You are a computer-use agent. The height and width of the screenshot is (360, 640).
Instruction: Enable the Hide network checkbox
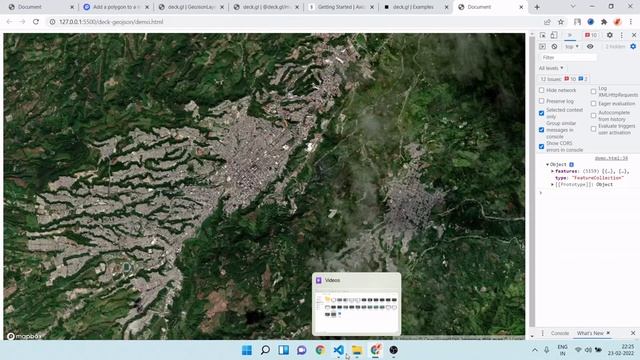[542, 90]
